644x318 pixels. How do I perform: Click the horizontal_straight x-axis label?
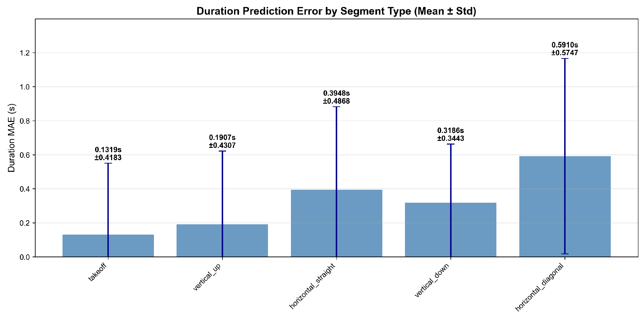coord(313,286)
